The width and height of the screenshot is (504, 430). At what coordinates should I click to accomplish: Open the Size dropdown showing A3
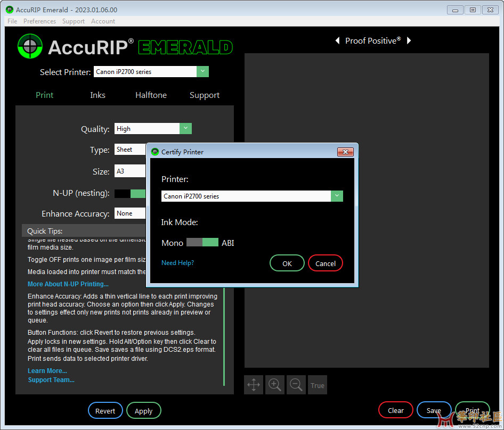pyautogui.click(x=130, y=171)
